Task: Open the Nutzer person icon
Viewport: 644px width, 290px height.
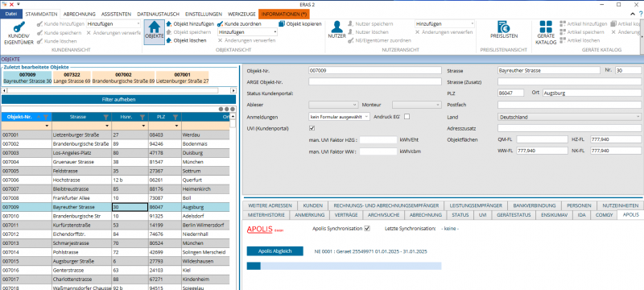Action: [x=336, y=27]
